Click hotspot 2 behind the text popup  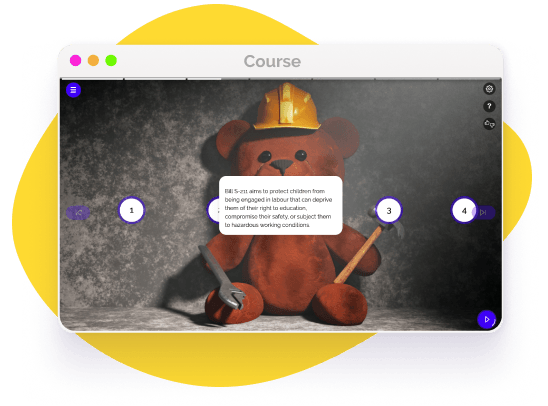[213, 210]
